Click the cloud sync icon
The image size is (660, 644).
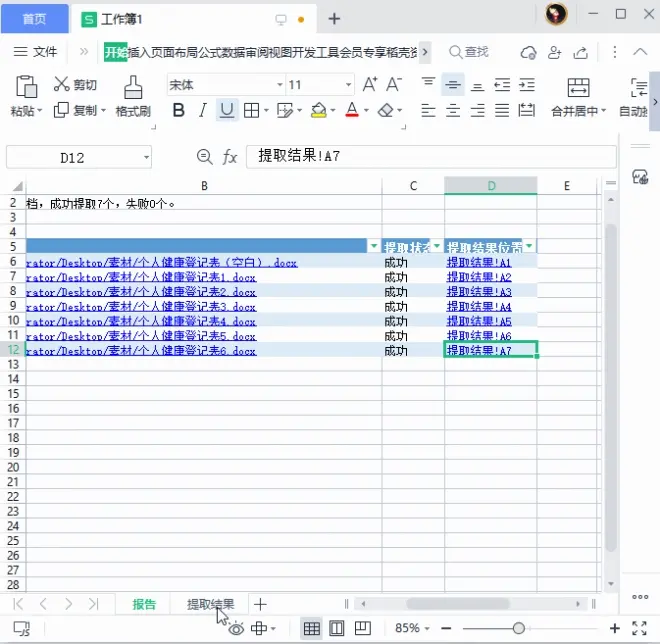click(x=529, y=53)
